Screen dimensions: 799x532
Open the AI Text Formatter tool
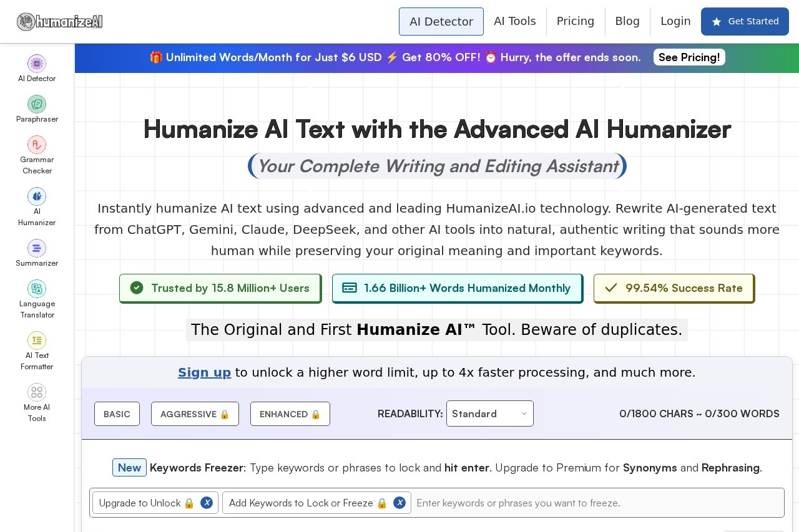[x=37, y=351]
